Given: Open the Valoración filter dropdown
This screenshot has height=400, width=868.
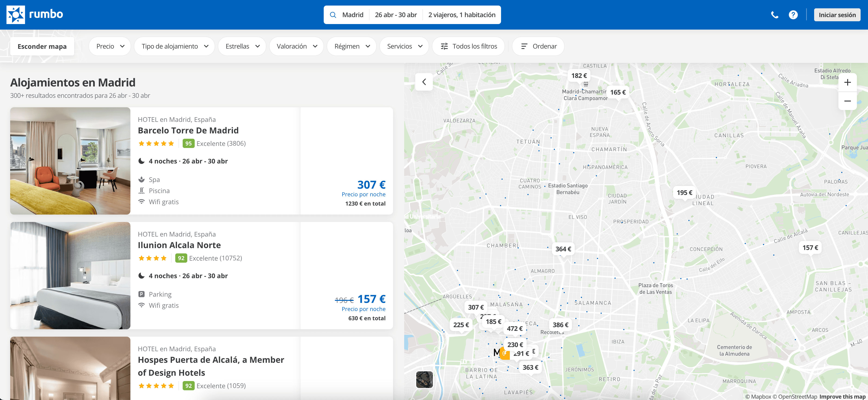Looking at the screenshot, I should click(x=296, y=46).
